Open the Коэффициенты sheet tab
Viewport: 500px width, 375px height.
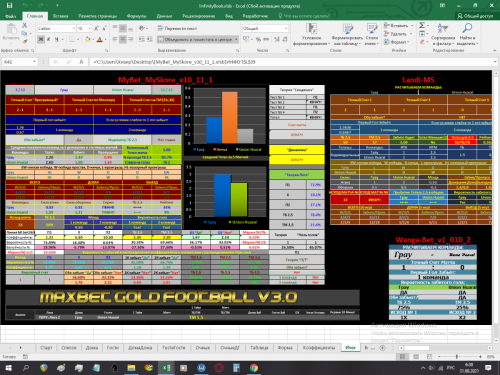pos(319,347)
